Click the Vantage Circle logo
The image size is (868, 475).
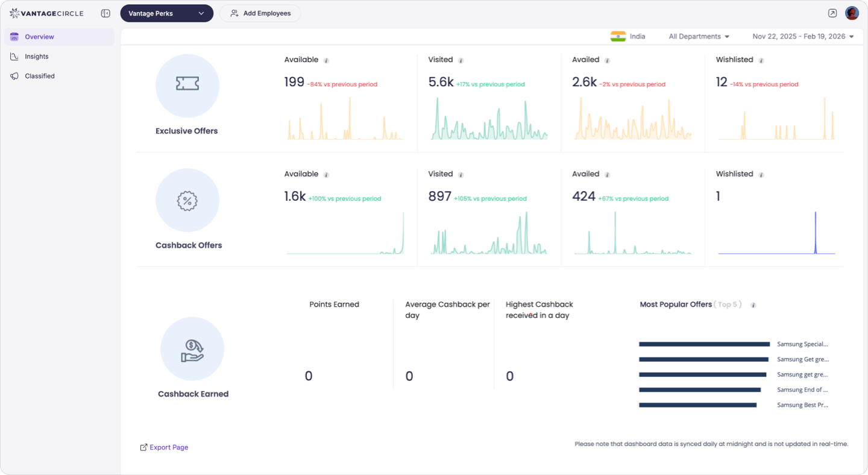[46, 13]
